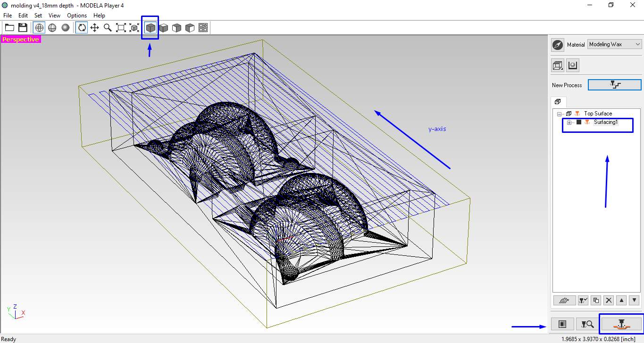Click the MODELA Player 4 app icon
The image size is (644, 343).
tap(5, 5)
